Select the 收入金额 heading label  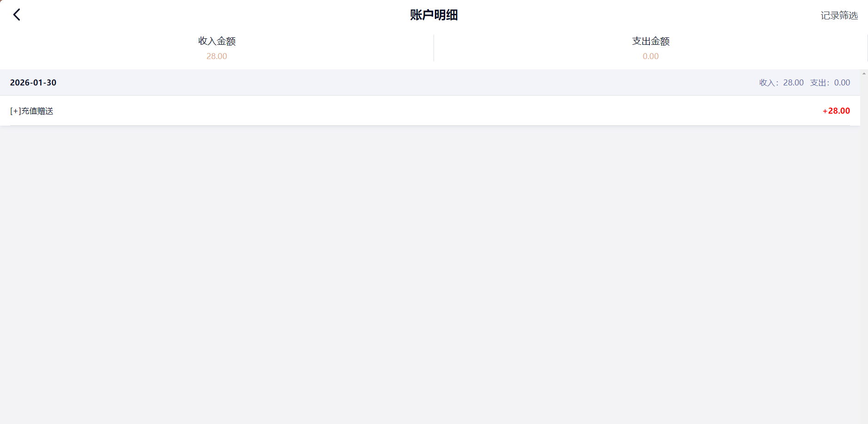[217, 41]
